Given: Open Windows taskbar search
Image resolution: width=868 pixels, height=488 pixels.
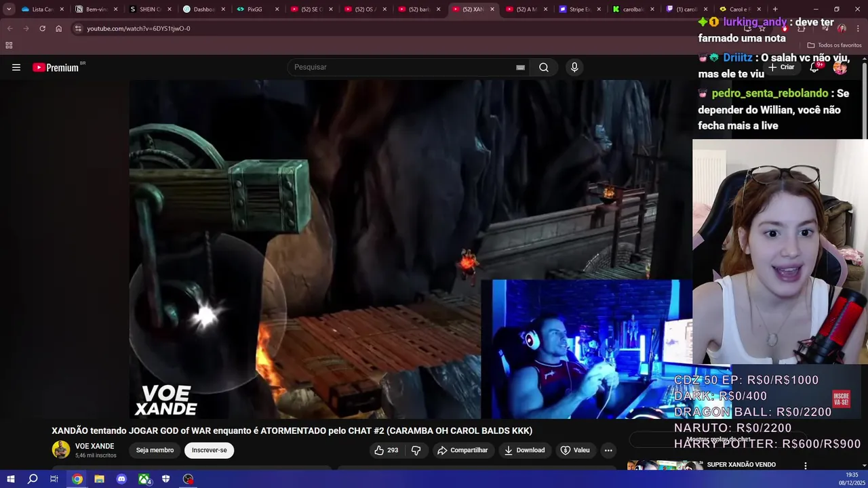Looking at the screenshot, I should (x=33, y=479).
